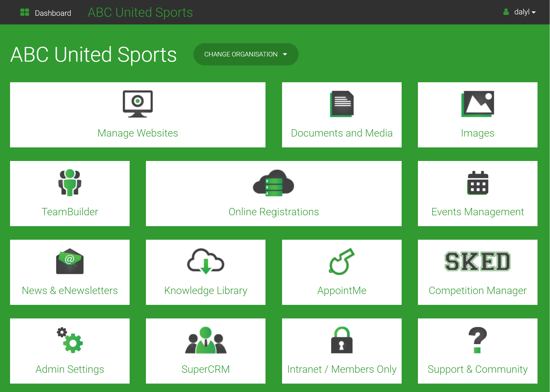Open the Online Registrations link
This screenshot has height=392, width=550.
click(273, 212)
